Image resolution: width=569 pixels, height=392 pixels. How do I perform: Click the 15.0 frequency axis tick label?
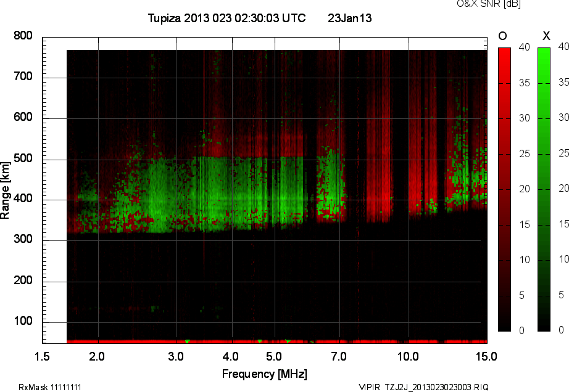coord(487,356)
